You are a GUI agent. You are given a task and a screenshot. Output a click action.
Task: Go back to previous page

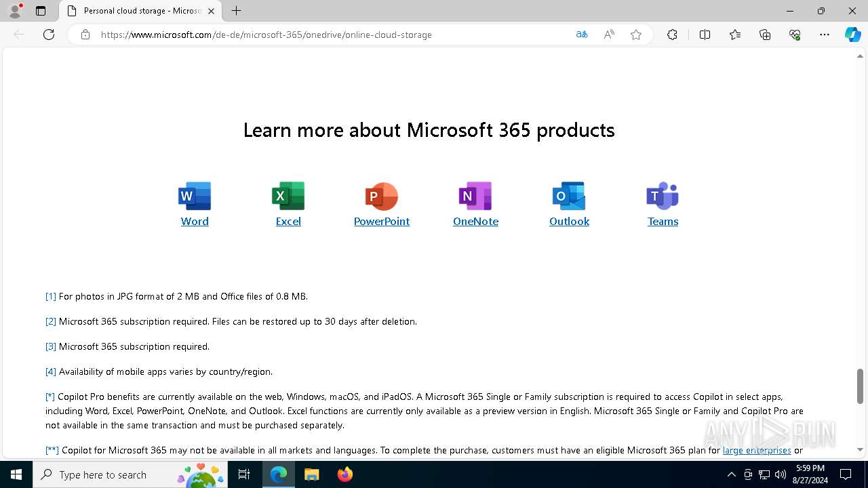tap(19, 35)
